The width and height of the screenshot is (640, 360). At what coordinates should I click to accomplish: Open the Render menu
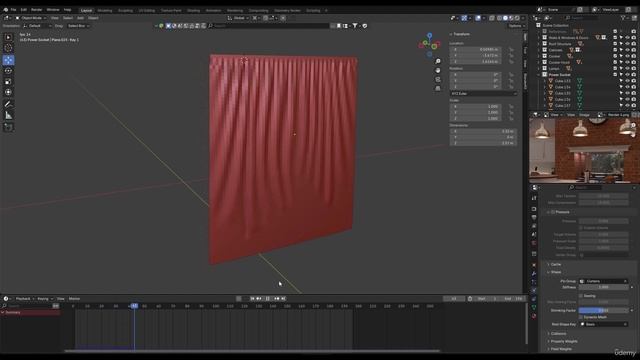(x=37, y=10)
